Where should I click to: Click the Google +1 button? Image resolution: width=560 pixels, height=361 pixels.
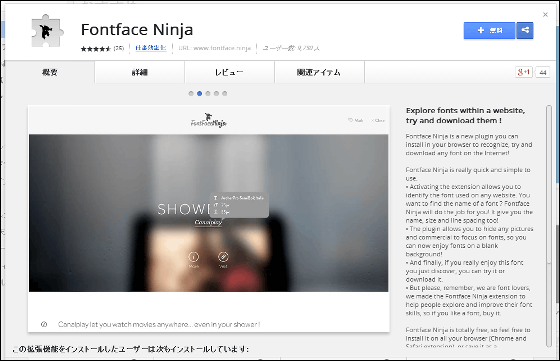524,72
